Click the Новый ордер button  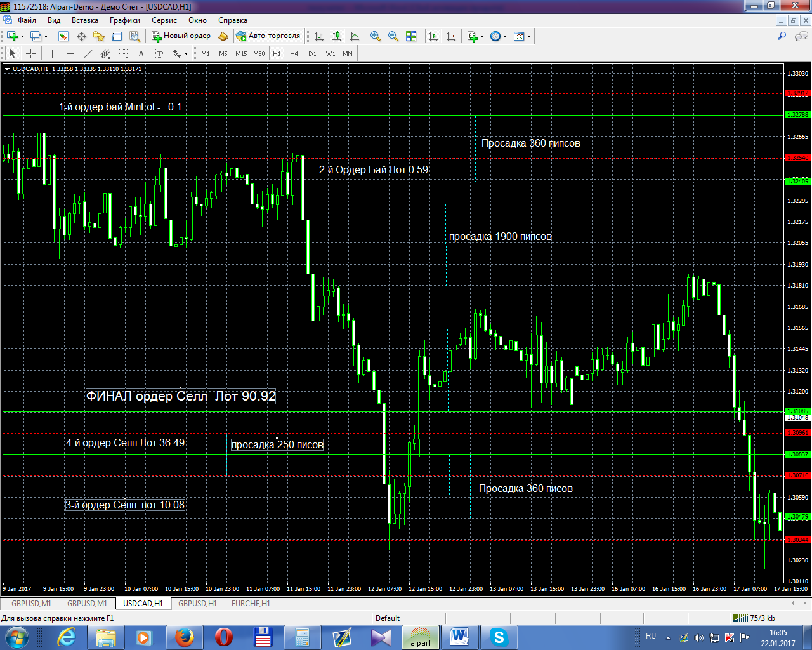(x=181, y=36)
